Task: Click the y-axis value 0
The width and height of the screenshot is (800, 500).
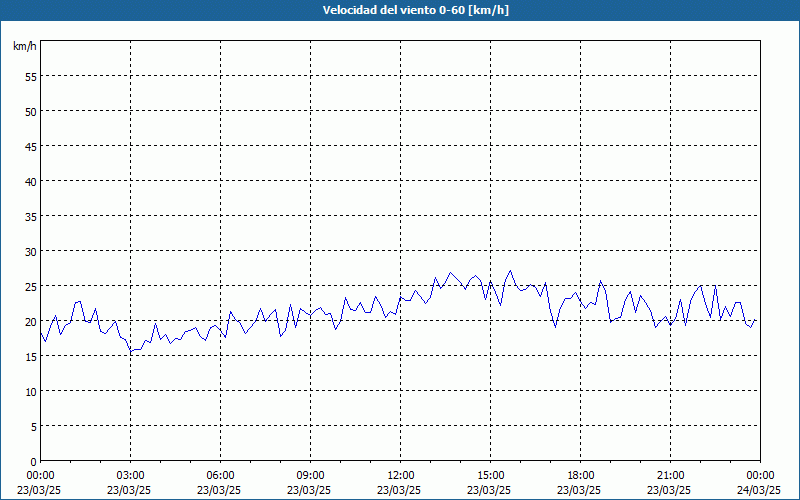Action: (x=34, y=462)
